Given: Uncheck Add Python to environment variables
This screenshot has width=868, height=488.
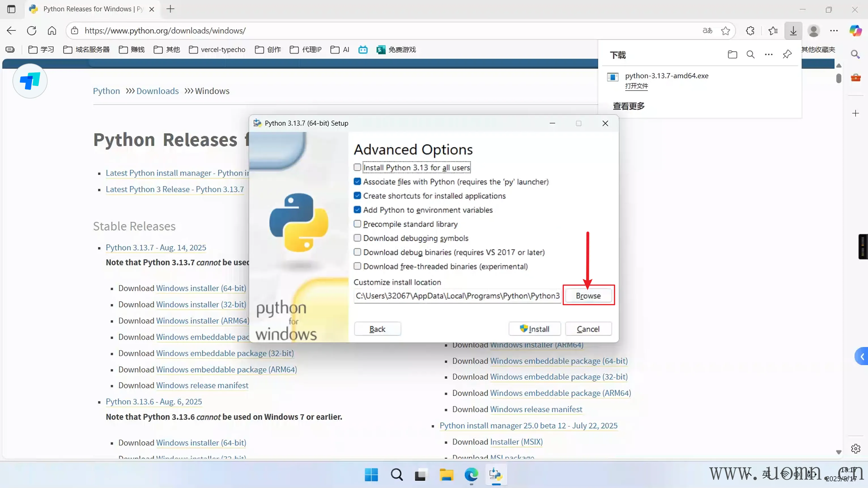Looking at the screenshot, I should coord(358,210).
